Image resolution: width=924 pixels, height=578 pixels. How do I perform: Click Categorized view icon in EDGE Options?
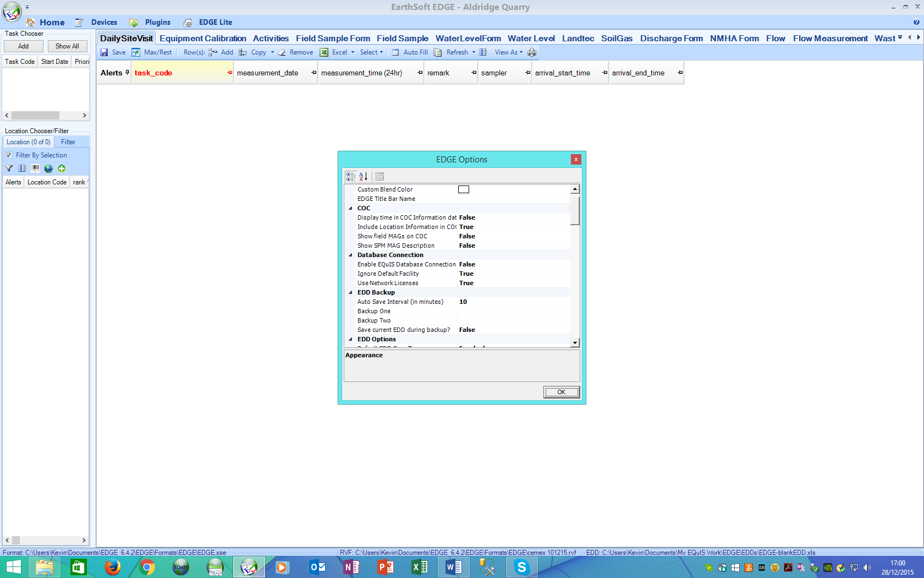[x=351, y=176]
